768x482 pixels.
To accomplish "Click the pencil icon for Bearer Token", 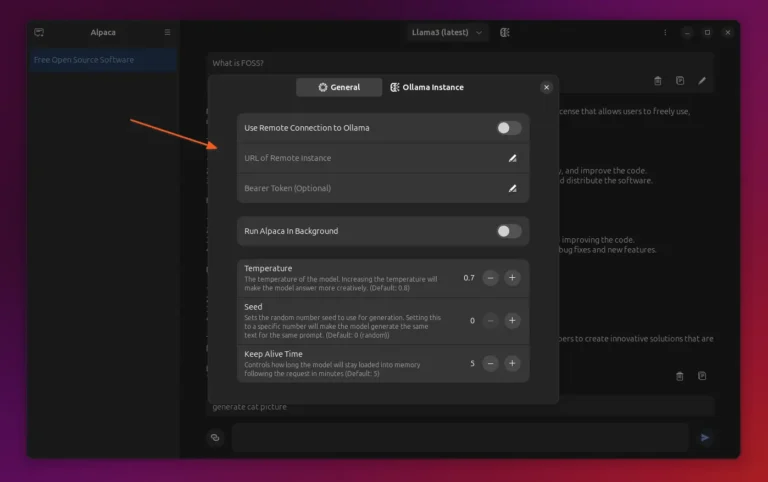I will point(512,188).
